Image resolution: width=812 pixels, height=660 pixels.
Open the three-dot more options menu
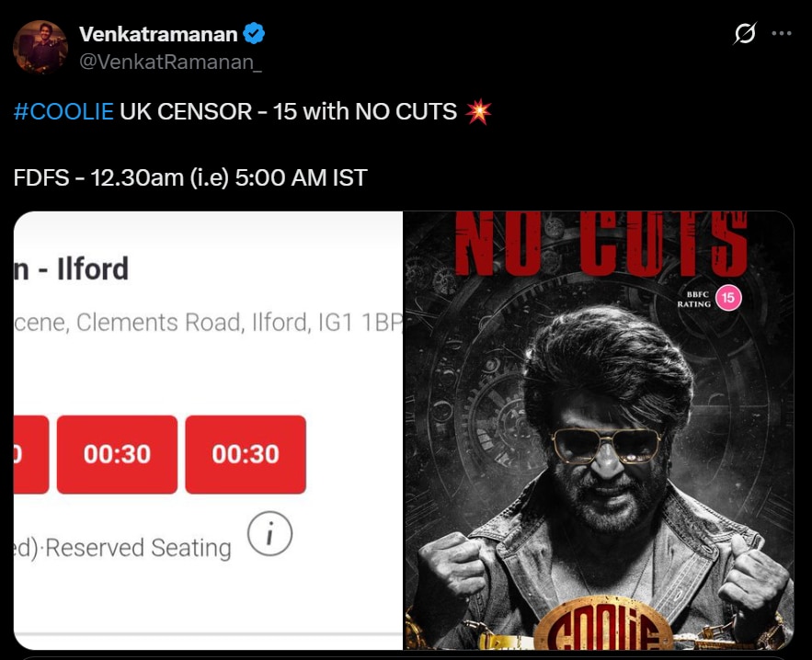coord(781,33)
